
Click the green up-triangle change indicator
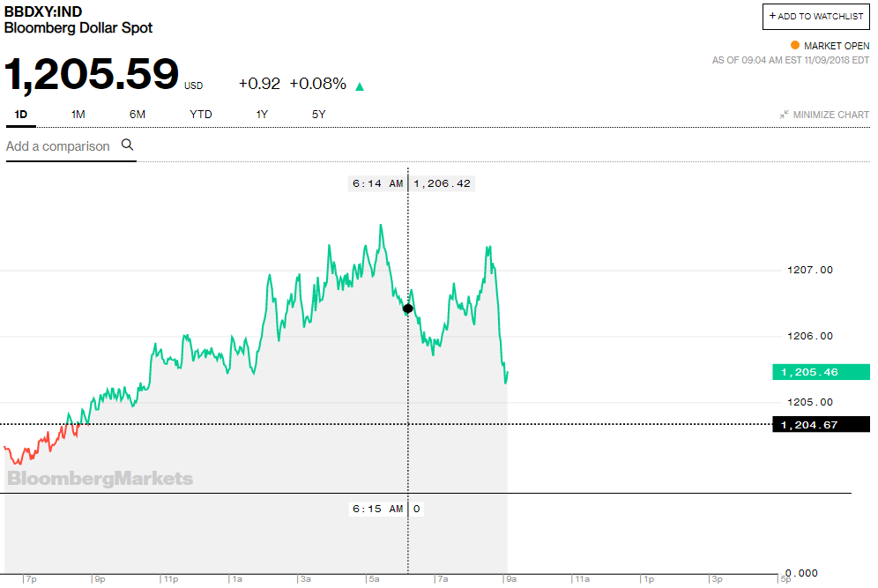point(360,86)
